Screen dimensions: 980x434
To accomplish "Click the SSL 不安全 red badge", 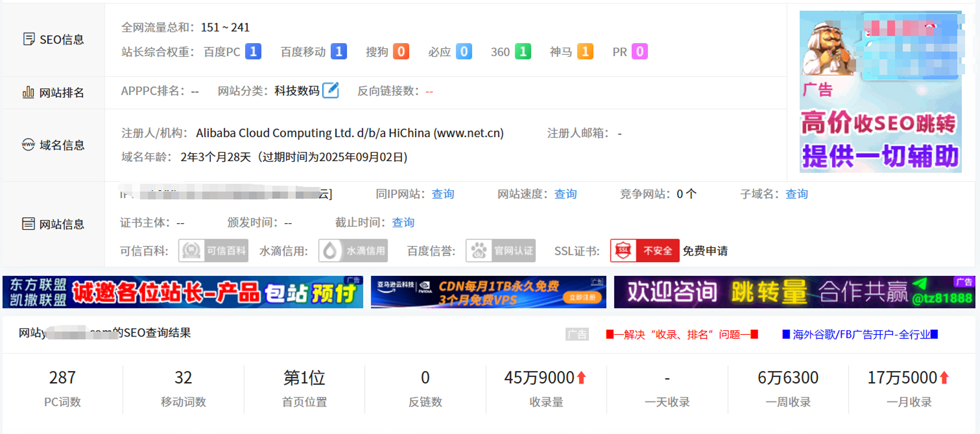I will tap(645, 251).
